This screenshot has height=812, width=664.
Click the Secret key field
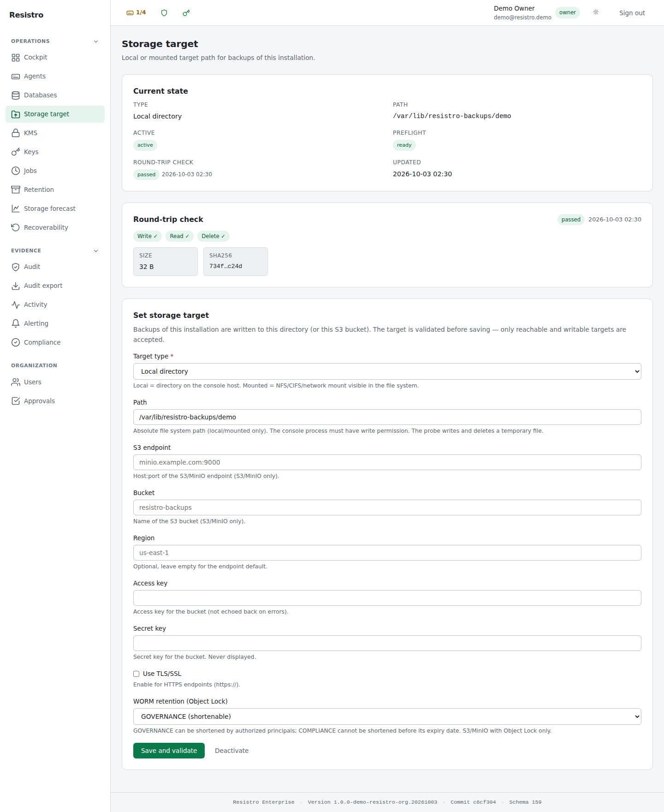pos(387,643)
